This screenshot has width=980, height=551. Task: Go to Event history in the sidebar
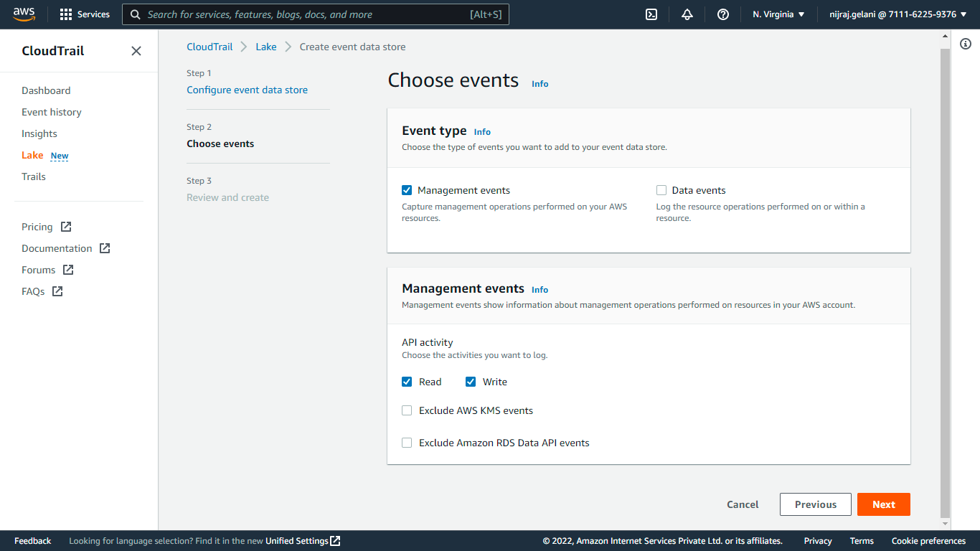51,112
